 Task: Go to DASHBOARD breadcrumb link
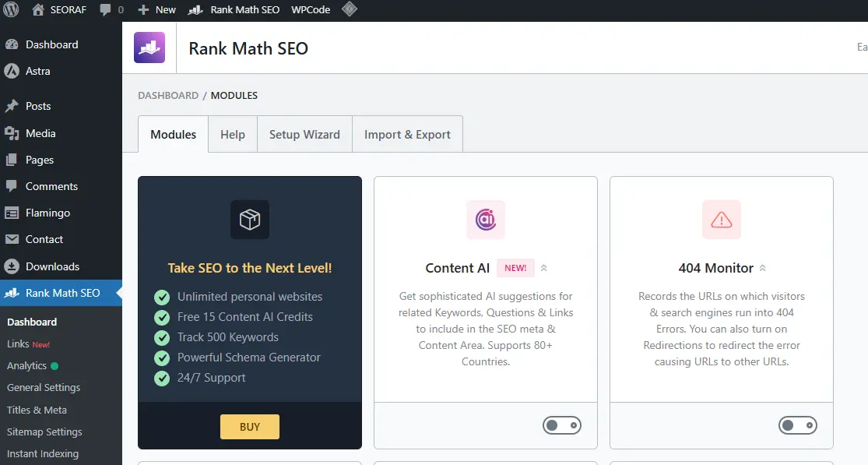167,95
